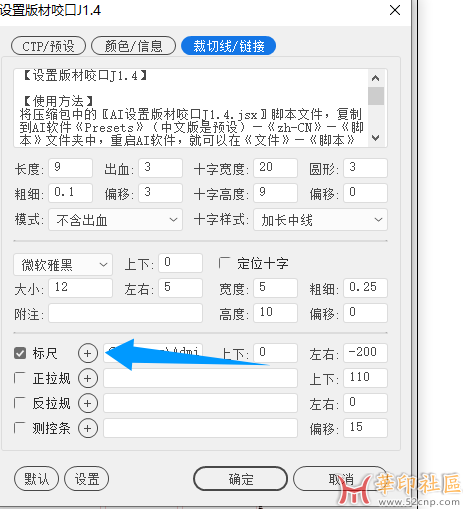Screen dimensions: 464x509
Task: Click the instructions scrollbar up arrow
Action: 376,78
